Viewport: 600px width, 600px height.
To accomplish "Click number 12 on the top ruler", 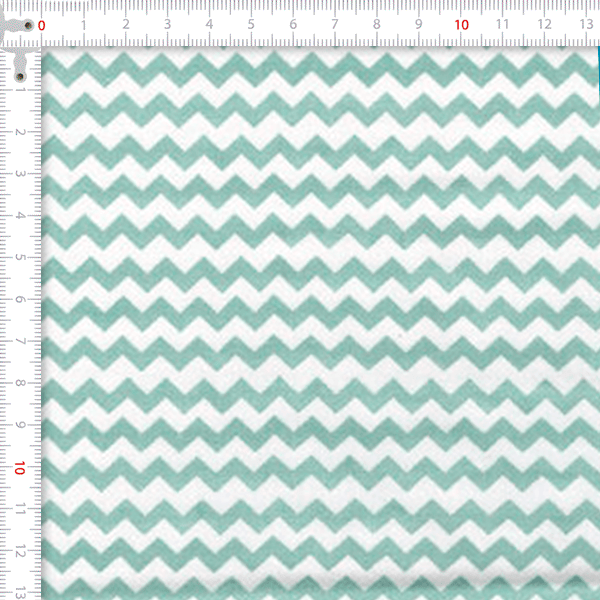I will point(544,24).
